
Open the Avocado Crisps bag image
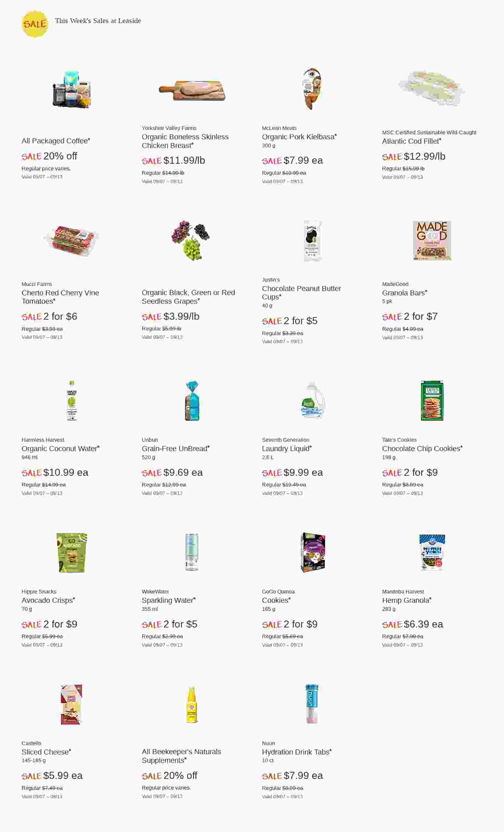click(x=71, y=553)
